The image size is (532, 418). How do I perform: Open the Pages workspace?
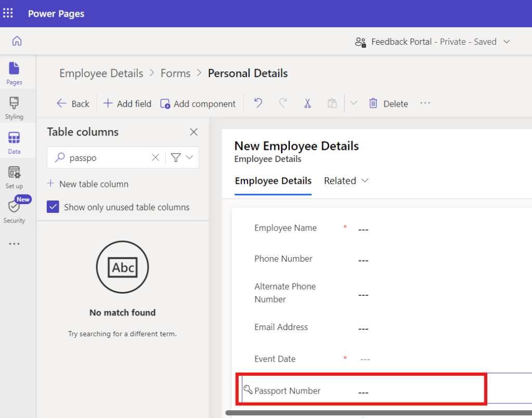coord(14,73)
